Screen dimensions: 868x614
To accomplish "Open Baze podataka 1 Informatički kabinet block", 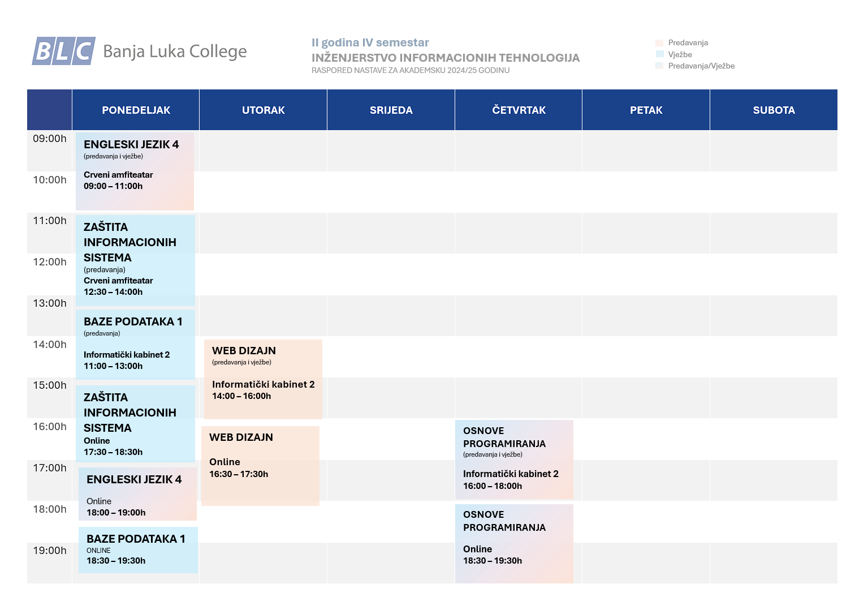I will coord(135,345).
